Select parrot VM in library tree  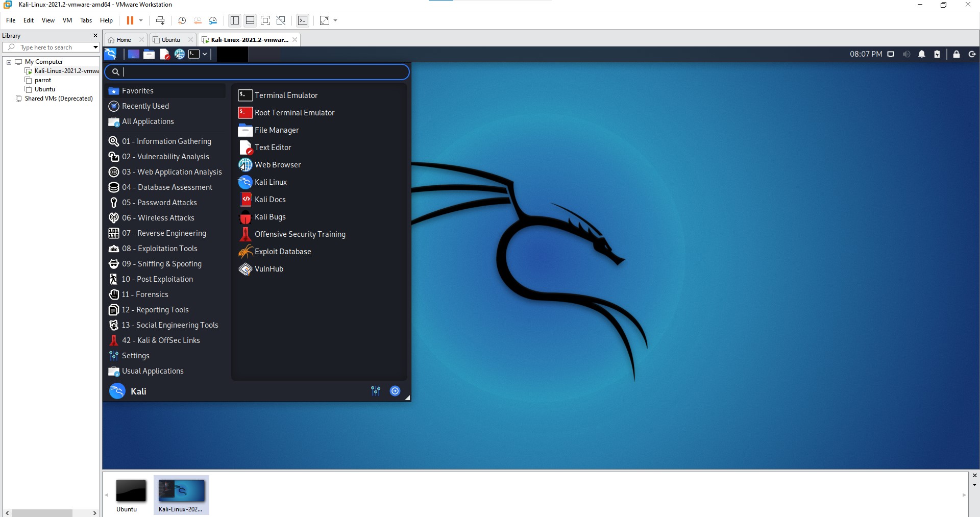click(x=43, y=80)
